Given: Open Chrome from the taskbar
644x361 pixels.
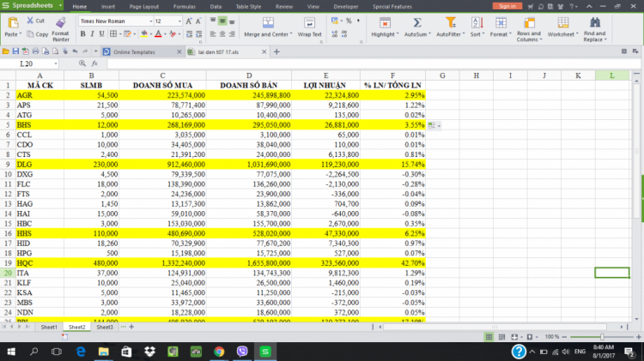Looking at the screenshot, I should click(x=219, y=352).
